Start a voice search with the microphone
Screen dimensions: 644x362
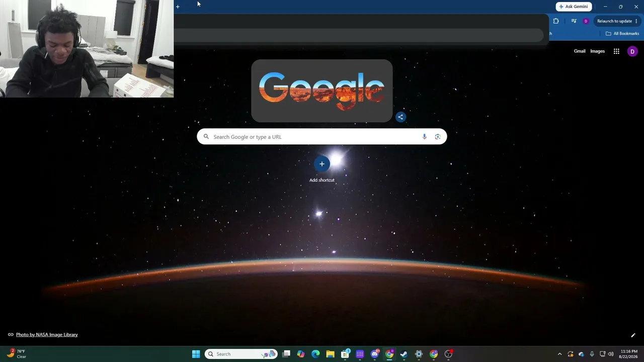424,137
